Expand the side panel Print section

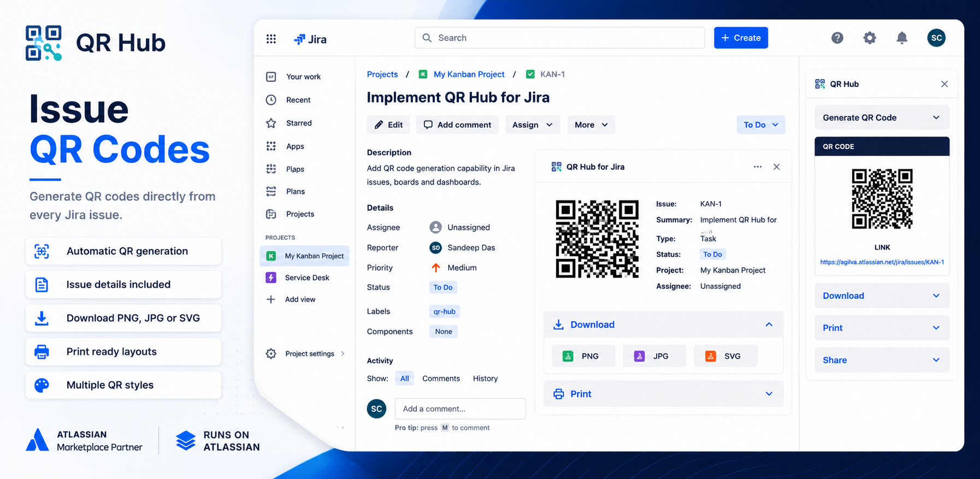(882, 328)
